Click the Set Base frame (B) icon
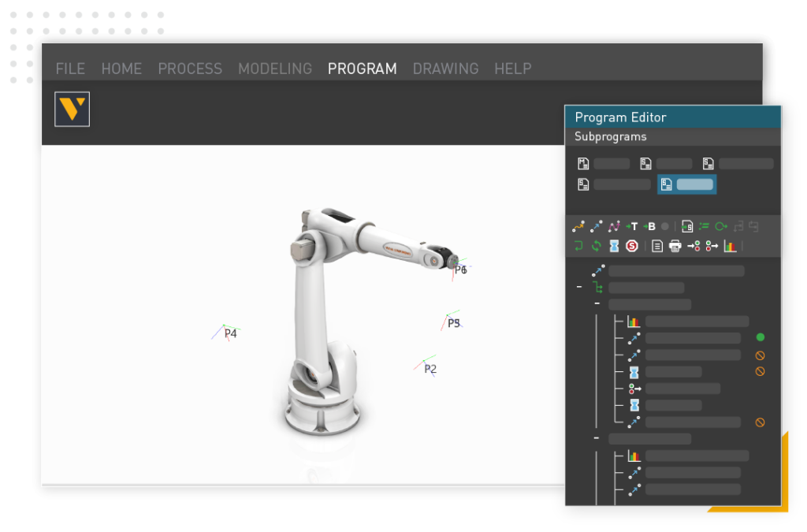807x532 pixels. [x=649, y=227]
